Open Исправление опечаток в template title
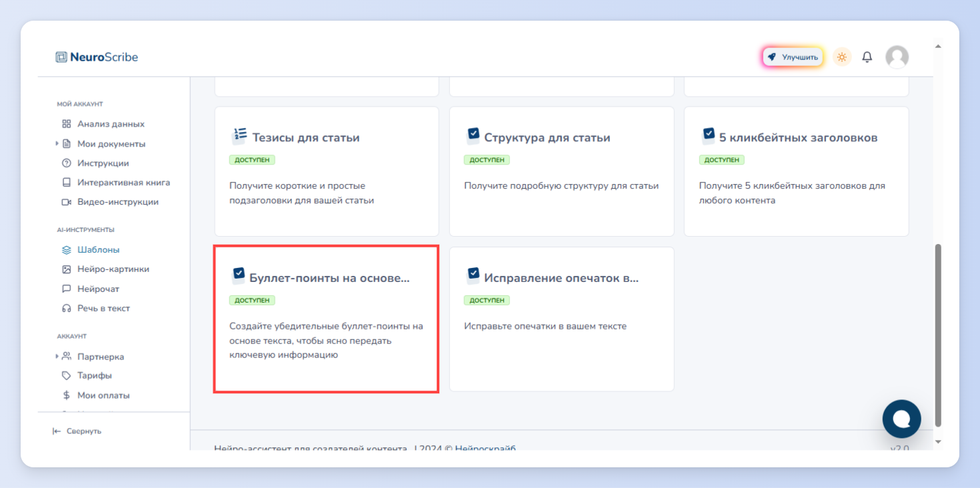This screenshot has width=980, height=488. (x=561, y=278)
